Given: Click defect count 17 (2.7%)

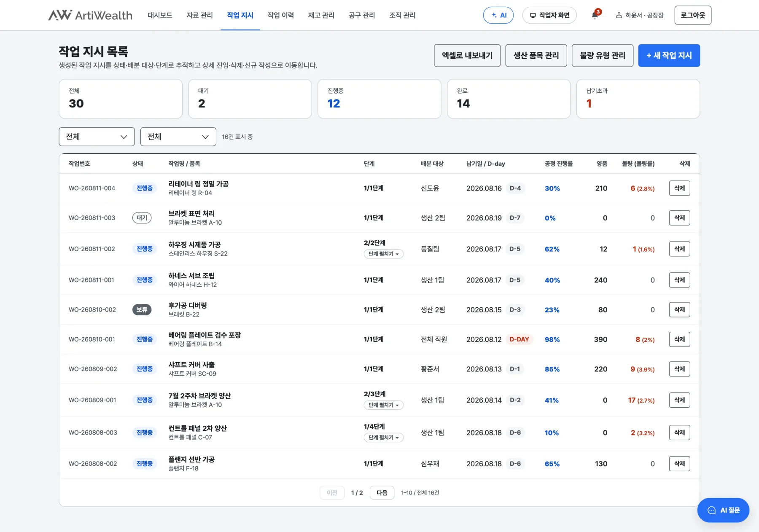Looking at the screenshot, I should tap(641, 400).
